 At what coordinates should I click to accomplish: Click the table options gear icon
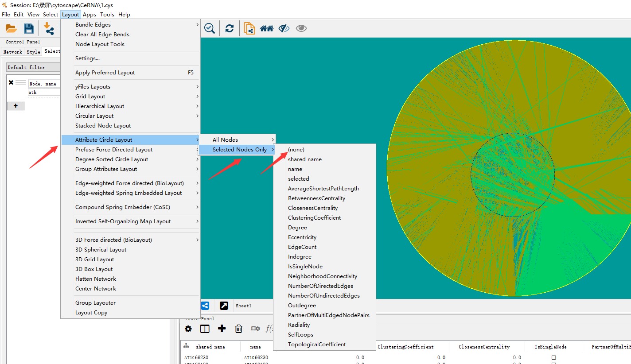(188, 329)
